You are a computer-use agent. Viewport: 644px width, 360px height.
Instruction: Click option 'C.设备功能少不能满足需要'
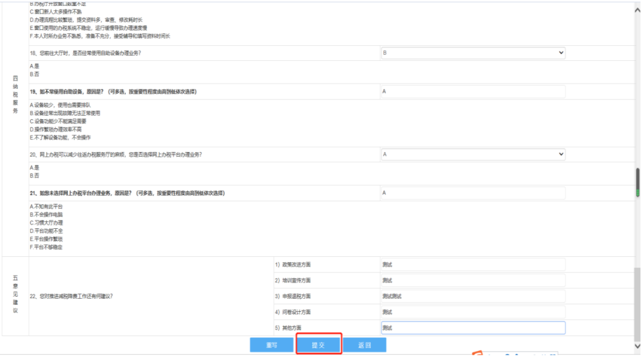point(58,122)
